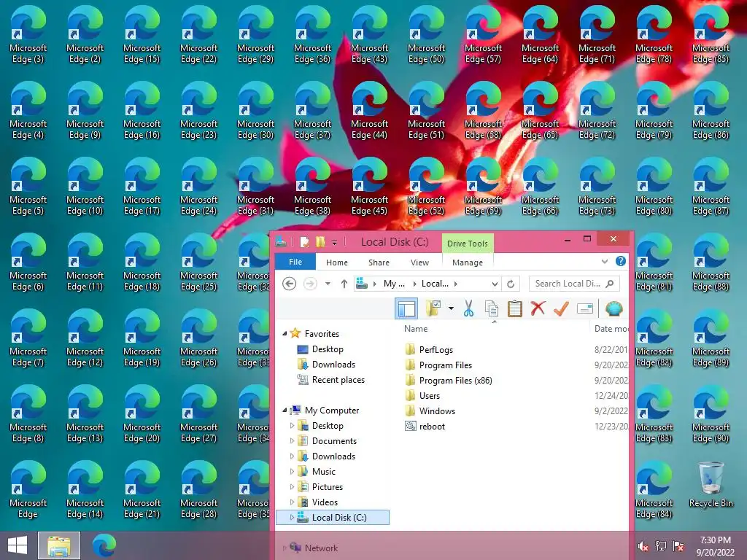
Task: Click the 'My ...' address bar segment
Action: (394, 284)
